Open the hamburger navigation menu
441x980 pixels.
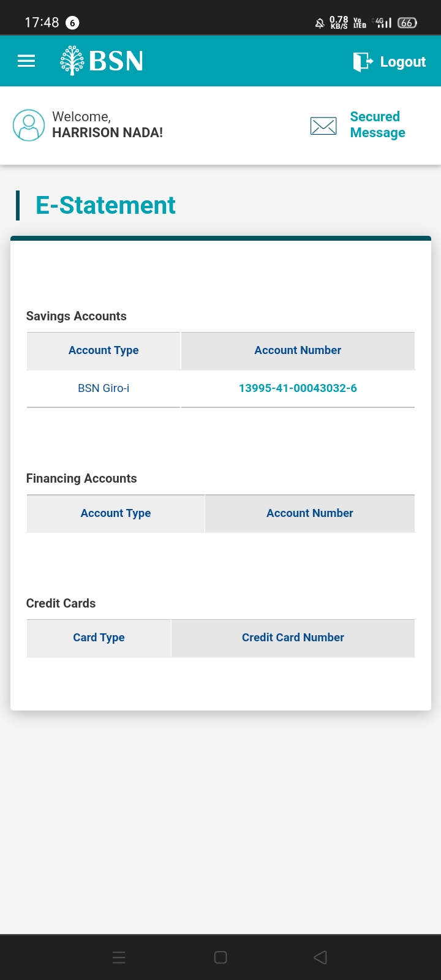coord(26,61)
